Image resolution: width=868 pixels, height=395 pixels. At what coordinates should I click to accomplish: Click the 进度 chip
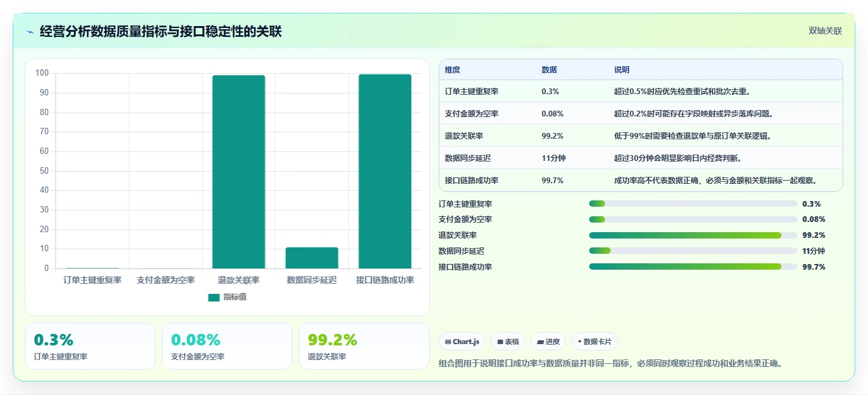[x=548, y=342]
